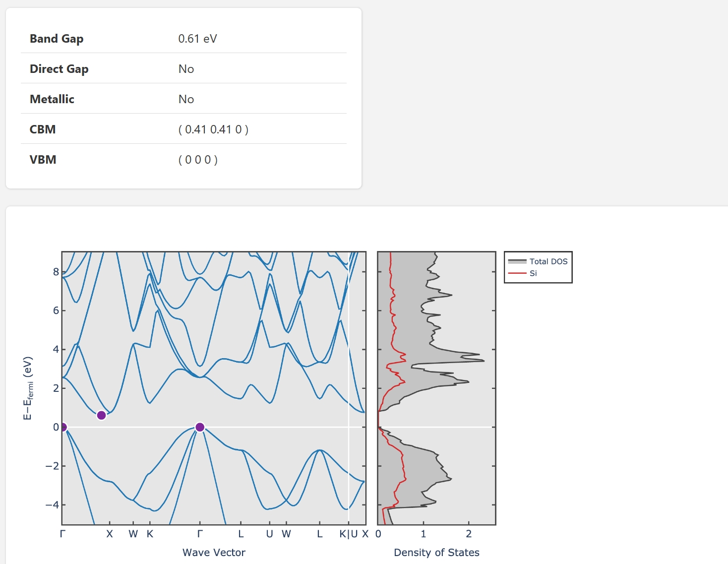Click the red Si line swatch in legend

pos(517,273)
